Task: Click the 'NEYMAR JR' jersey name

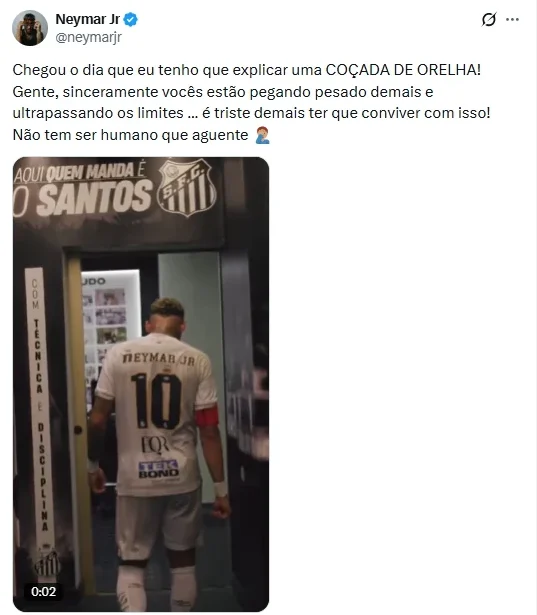Action: [x=158, y=358]
